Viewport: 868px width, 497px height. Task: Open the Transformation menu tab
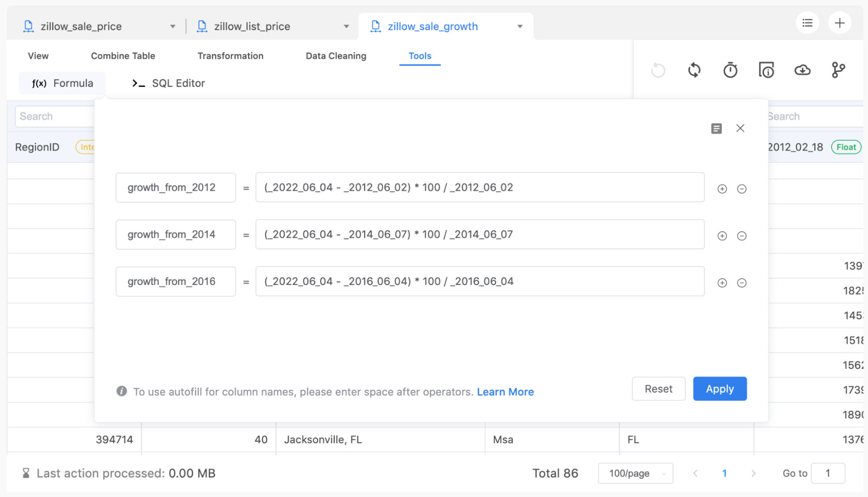point(230,56)
